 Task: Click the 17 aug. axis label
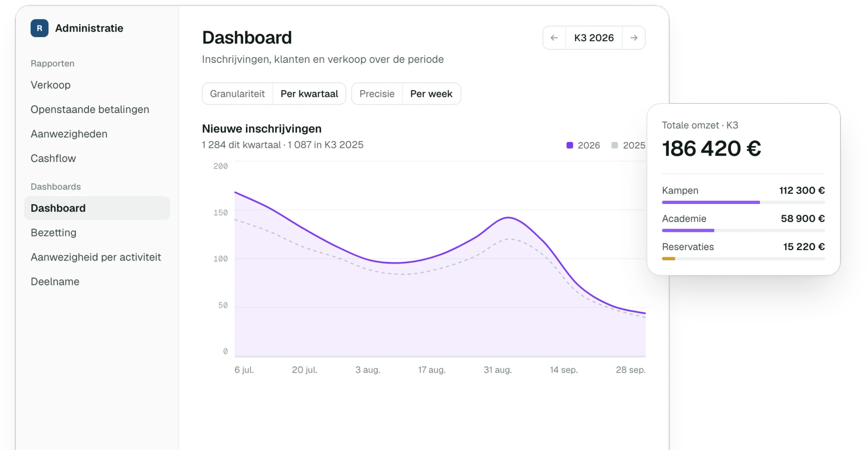(432, 370)
